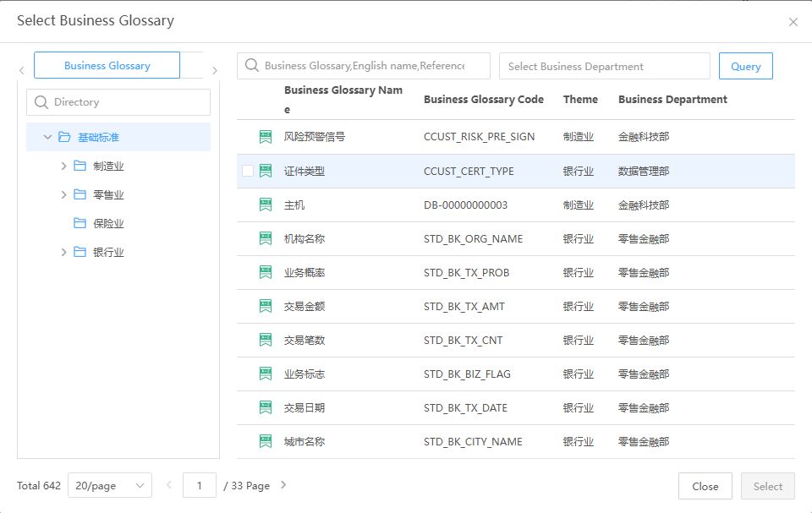Expand the 制造业 folder
Viewport: 812px width, 513px height.
tap(63, 166)
